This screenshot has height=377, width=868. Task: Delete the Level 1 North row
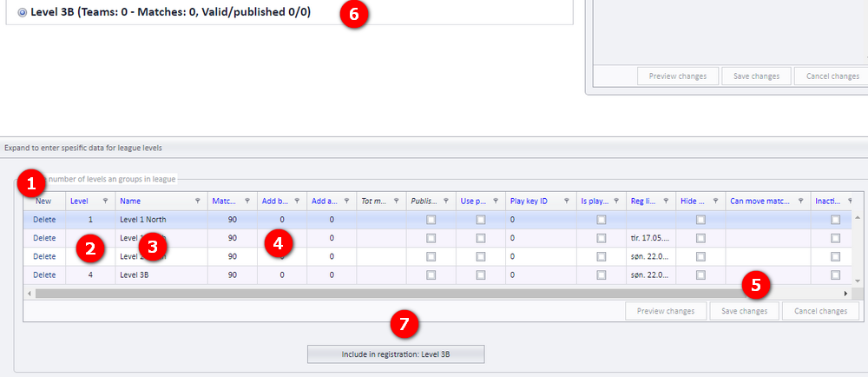44,220
